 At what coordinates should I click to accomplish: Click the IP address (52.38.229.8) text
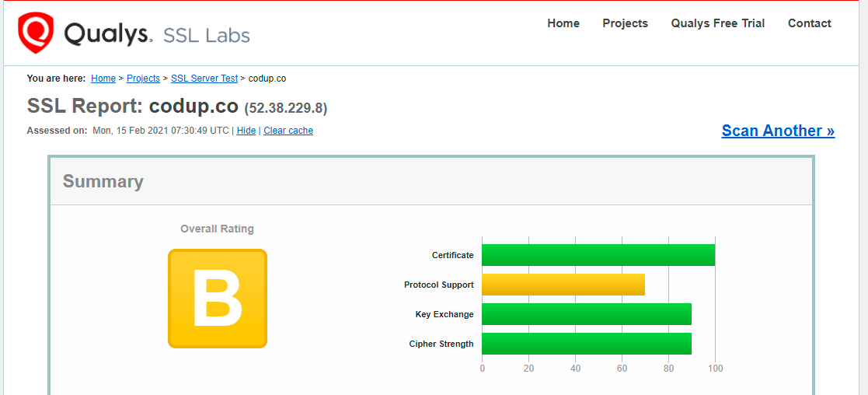286,107
